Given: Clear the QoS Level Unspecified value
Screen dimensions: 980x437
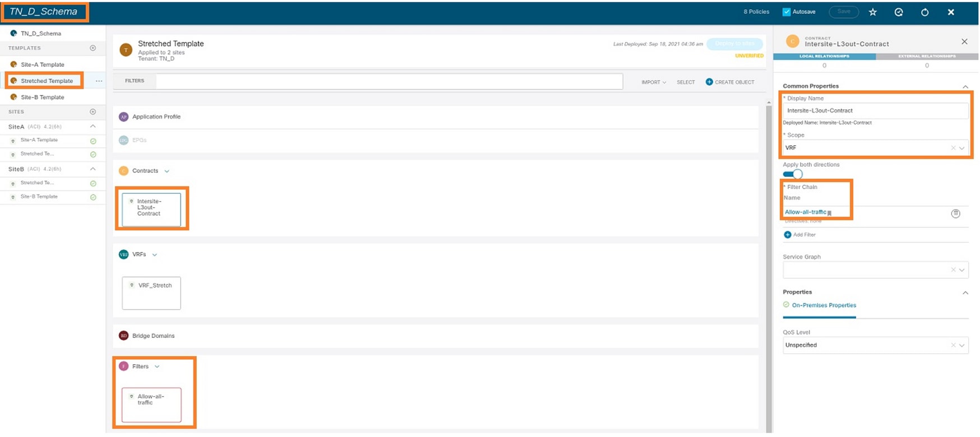Looking at the screenshot, I should coord(953,345).
